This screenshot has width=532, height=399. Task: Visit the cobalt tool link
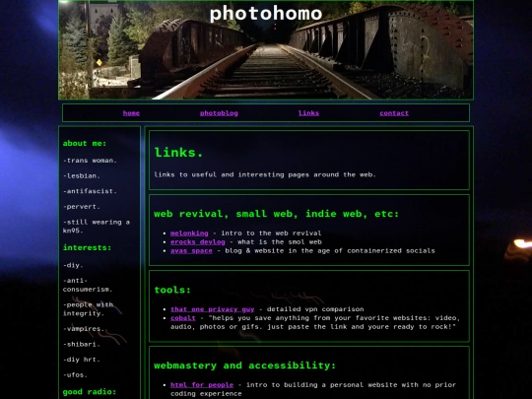point(183,318)
